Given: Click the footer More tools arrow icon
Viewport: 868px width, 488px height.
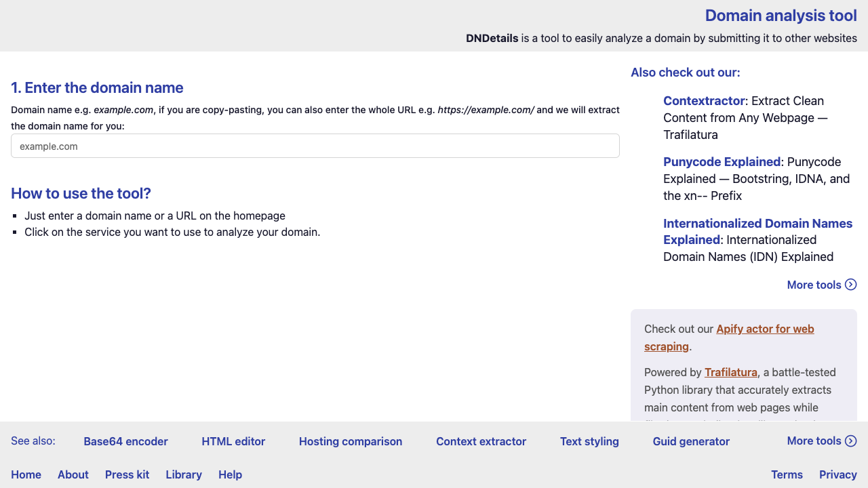Looking at the screenshot, I should (x=850, y=441).
